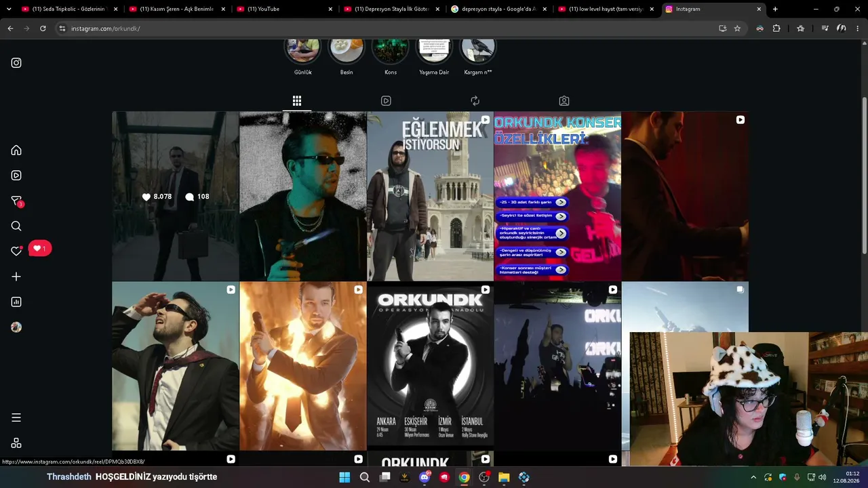Open the post with 8.078 likes
The height and width of the screenshot is (488, 868).
[175, 196]
